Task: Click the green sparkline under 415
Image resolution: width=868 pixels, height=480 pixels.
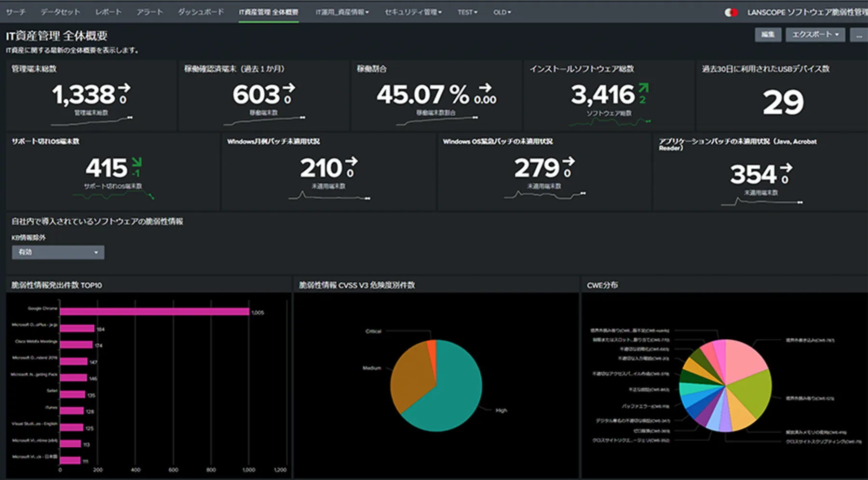Action: click(113, 195)
